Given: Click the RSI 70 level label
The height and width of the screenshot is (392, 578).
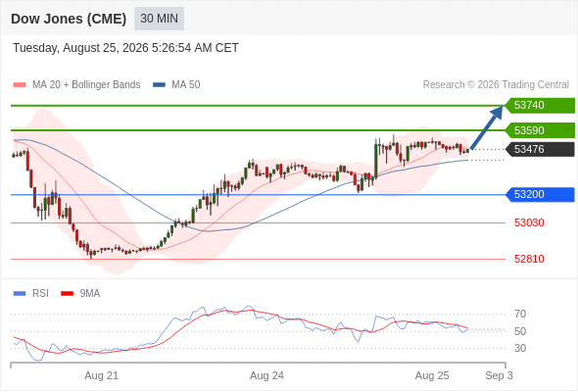Looking at the screenshot, I should pos(520,315).
